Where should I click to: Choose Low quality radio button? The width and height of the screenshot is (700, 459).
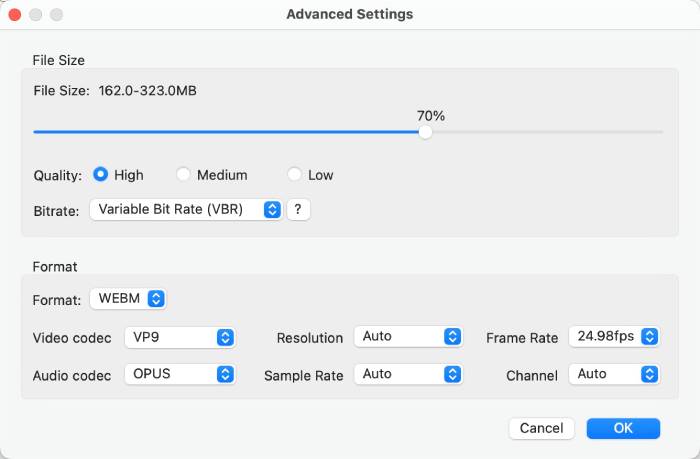pyautogui.click(x=294, y=175)
